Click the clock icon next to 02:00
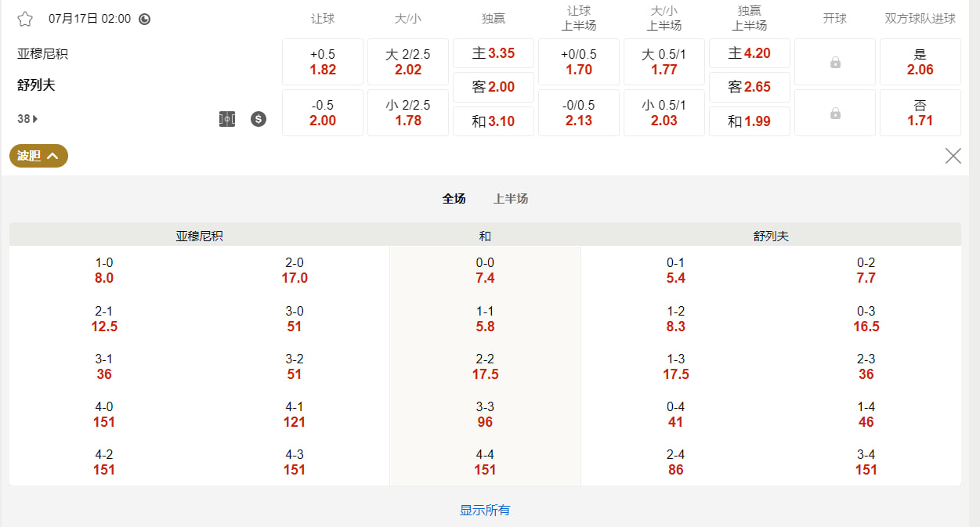Image resolution: width=980 pixels, height=527 pixels. 145,19
